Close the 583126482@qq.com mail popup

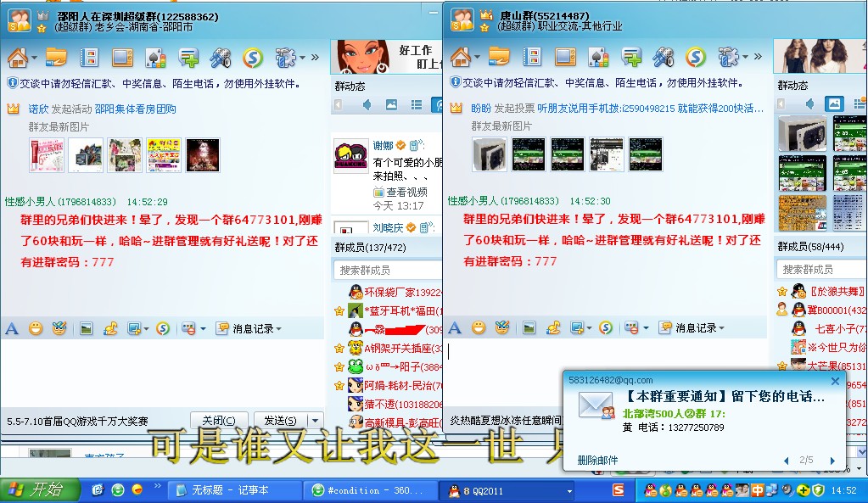point(835,381)
